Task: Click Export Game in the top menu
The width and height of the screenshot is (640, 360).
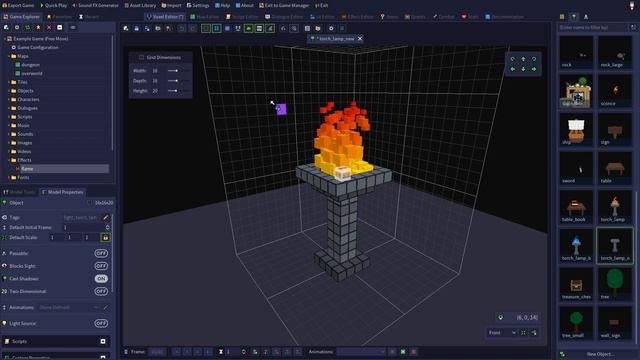Action: [18, 5]
